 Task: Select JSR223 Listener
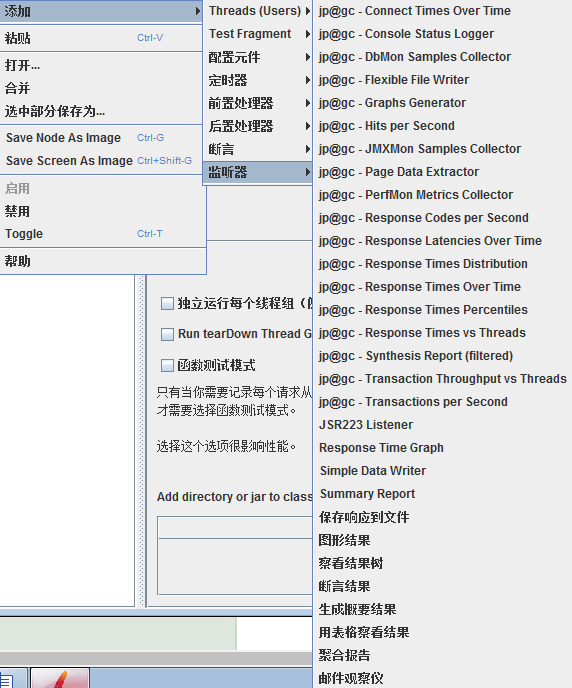[443, 425]
